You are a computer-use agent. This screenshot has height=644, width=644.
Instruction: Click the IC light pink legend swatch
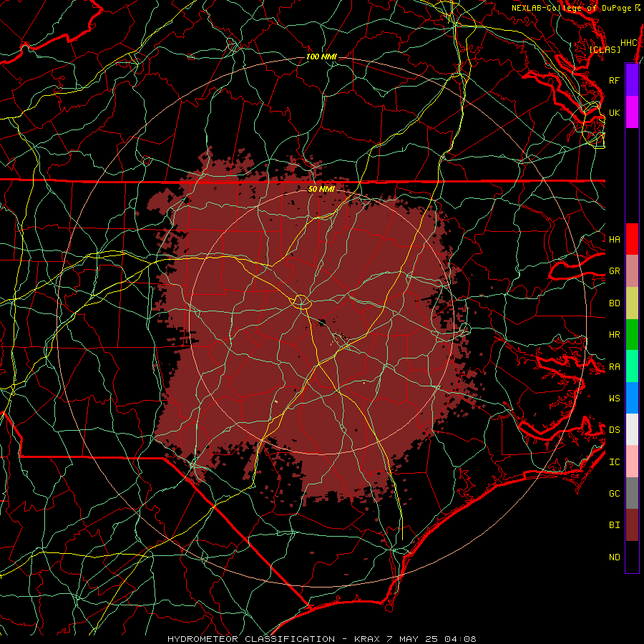632,462
